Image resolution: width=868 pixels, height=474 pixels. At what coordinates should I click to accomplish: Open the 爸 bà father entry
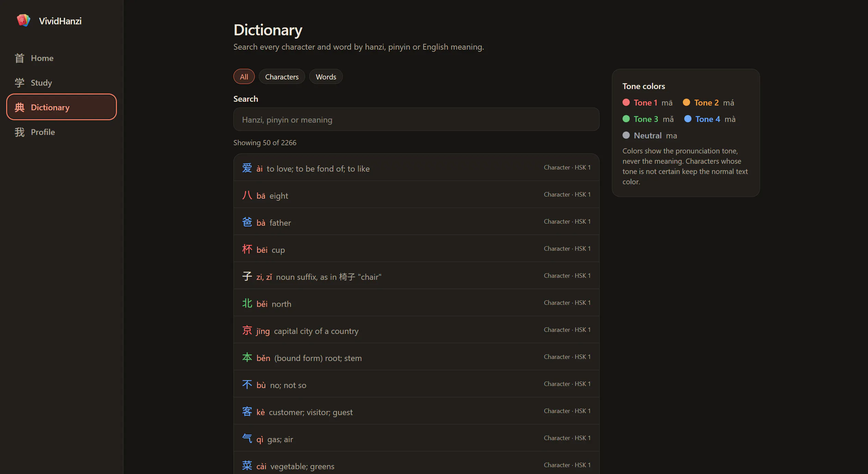(416, 222)
